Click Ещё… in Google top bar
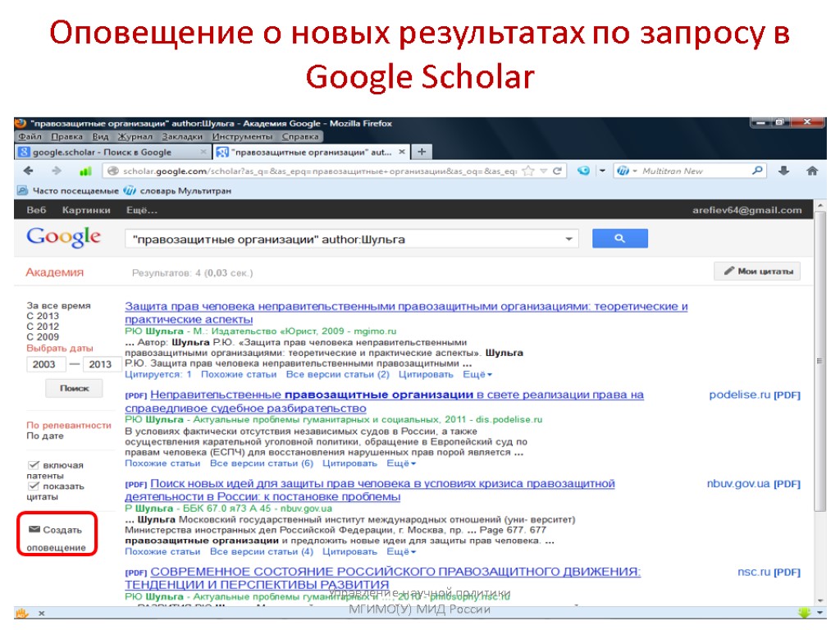The width and height of the screenshot is (840, 630). 141,210
